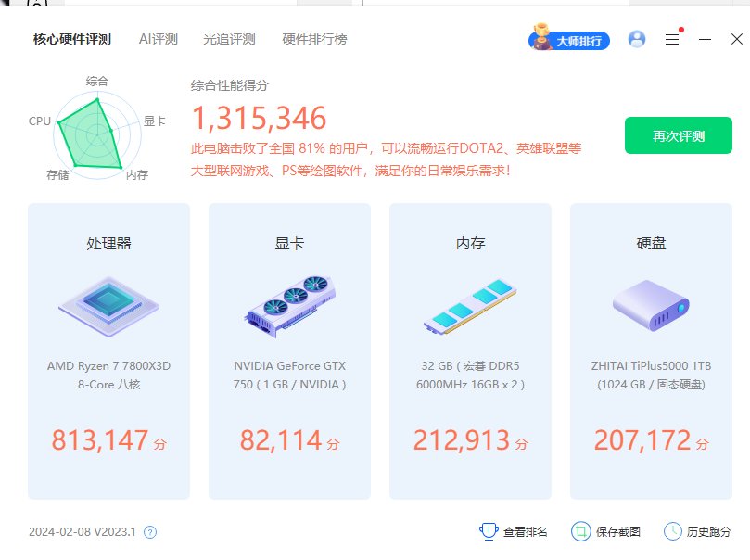
Task: Click the NVIDIA GeForce GTX 750 text
Action: coord(290,375)
